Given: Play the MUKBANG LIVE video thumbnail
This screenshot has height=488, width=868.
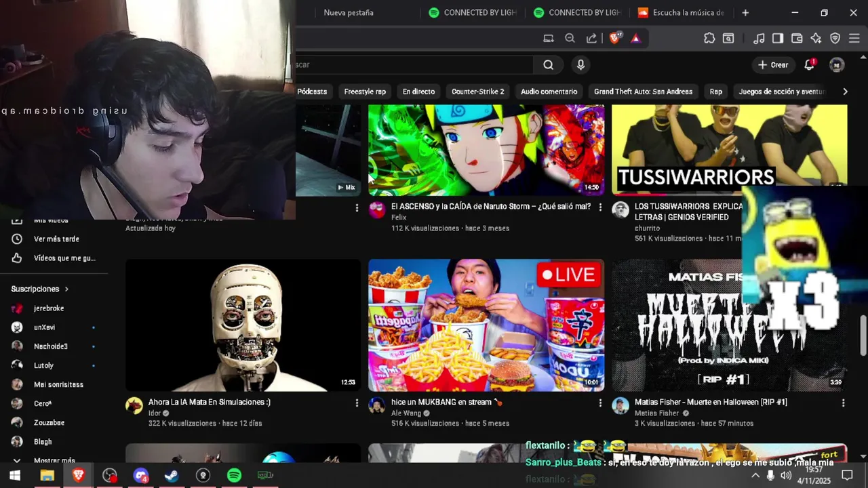Looking at the screenshot, I should click(486, 325).
